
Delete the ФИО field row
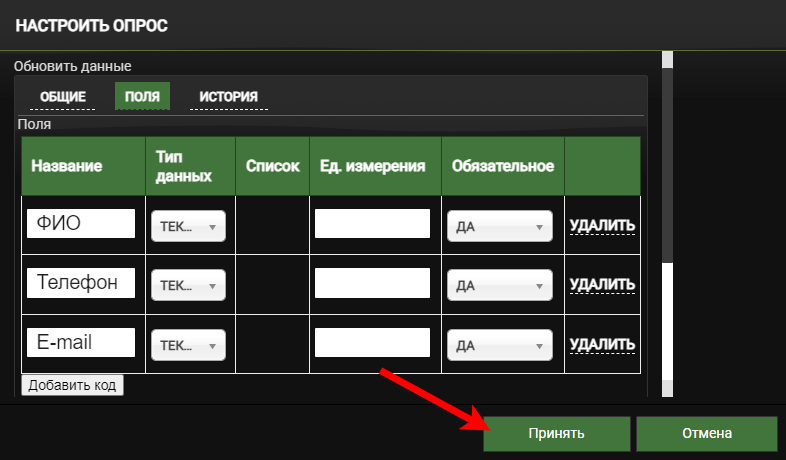[602, 226]
